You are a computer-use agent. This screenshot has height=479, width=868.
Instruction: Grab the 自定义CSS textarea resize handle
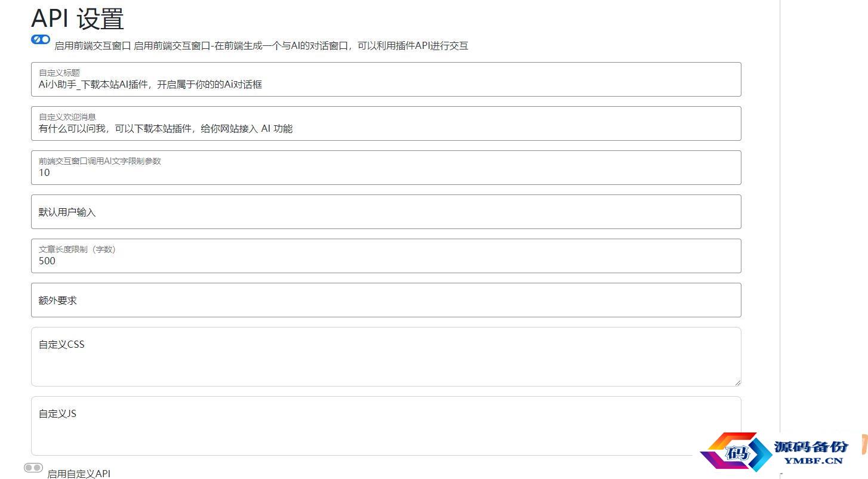(737, 382)
